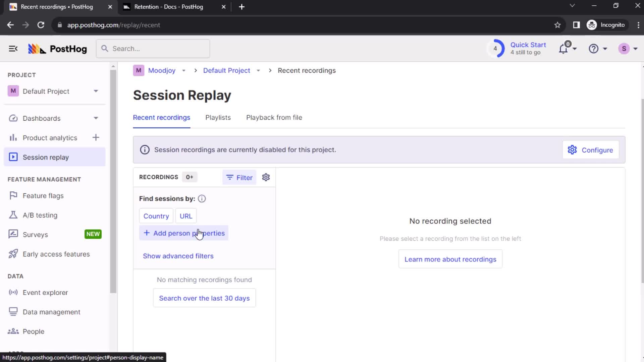Switch to the Playback from file tab
This screenshot has width=644, height=362.
(x=274, y=117)
